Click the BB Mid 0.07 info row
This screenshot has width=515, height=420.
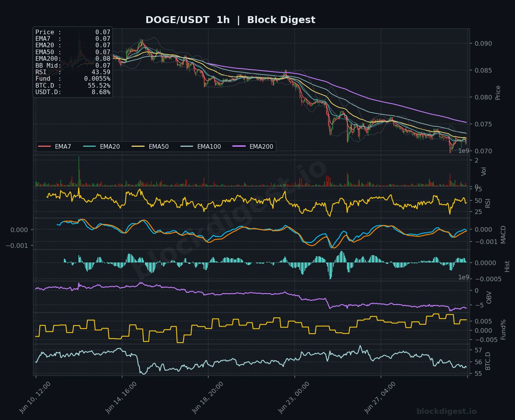pyautogui.click(x=73, y=66)
